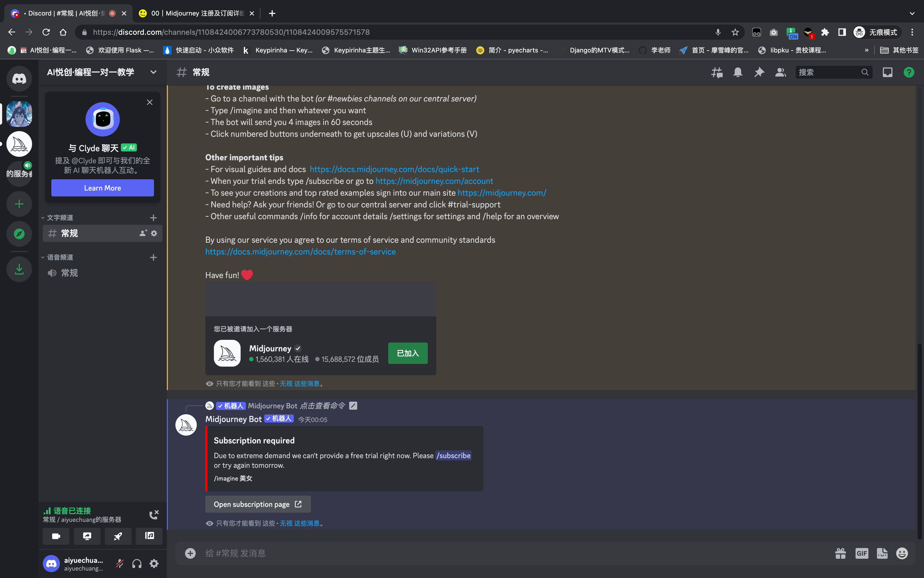Click the attach plus icon in message box
This screenshot has height=578, width=924.
(x=190, y=553)
